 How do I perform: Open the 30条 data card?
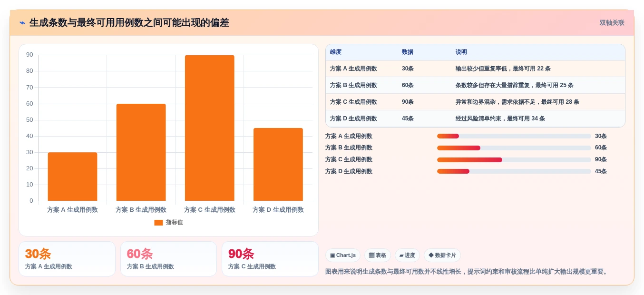[67, 259]
